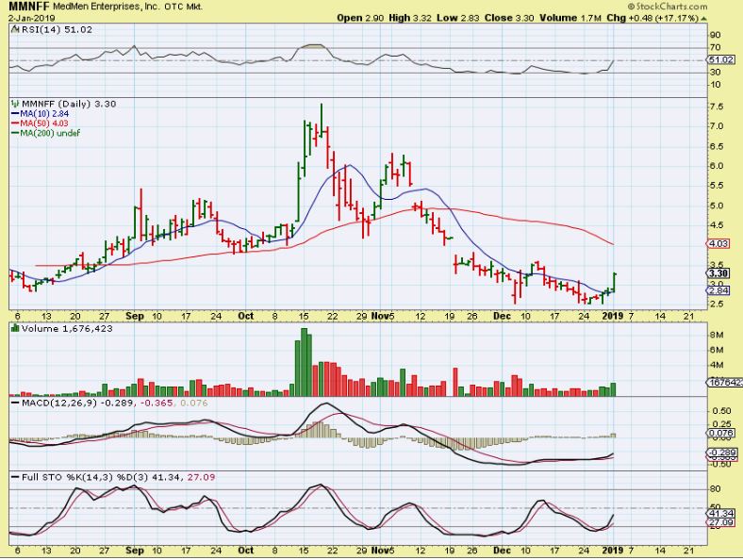The width and height of the screenshot is (743, 560).
Task: Click the 4.03 MA(50) price tag
Action: 719,243
